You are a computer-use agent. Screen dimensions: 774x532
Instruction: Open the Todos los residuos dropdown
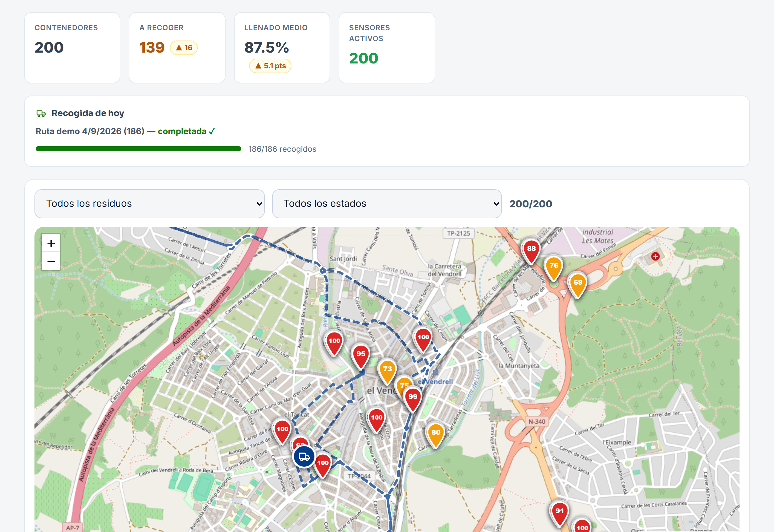tap(149, 204)
